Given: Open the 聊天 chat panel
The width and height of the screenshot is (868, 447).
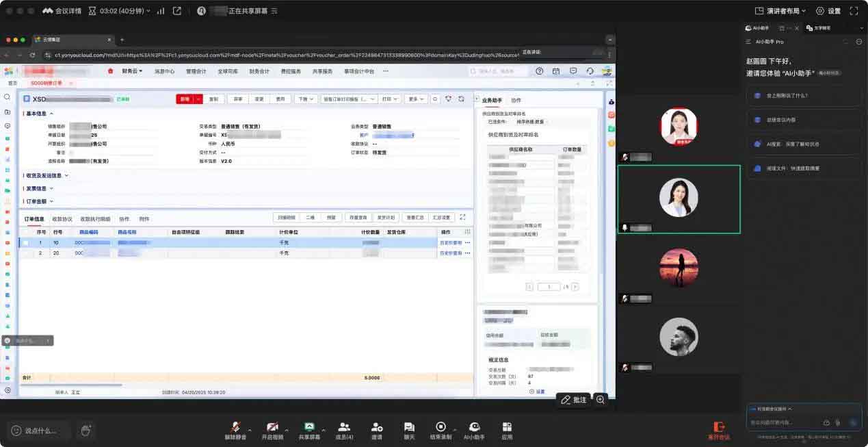Looking at the screenshot, I should click(409, 427).
